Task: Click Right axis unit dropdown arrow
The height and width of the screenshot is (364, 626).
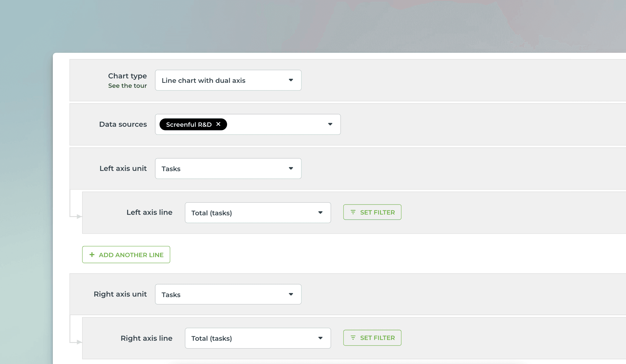Action: 291,294
